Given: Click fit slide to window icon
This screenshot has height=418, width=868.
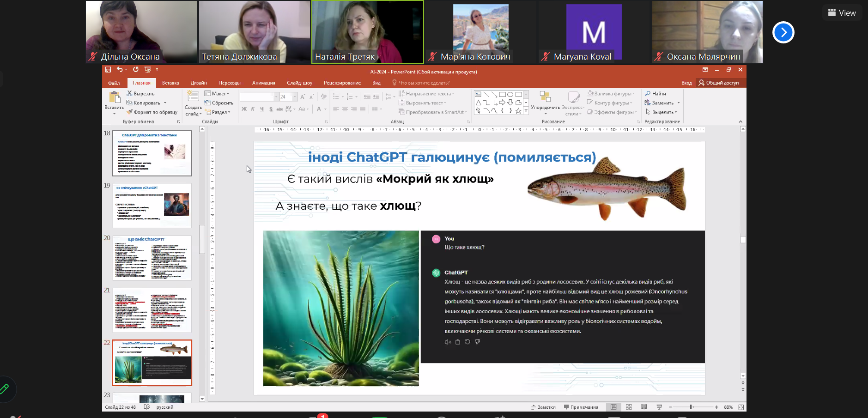Looking at the screenshot, I should tap(741, 407).
